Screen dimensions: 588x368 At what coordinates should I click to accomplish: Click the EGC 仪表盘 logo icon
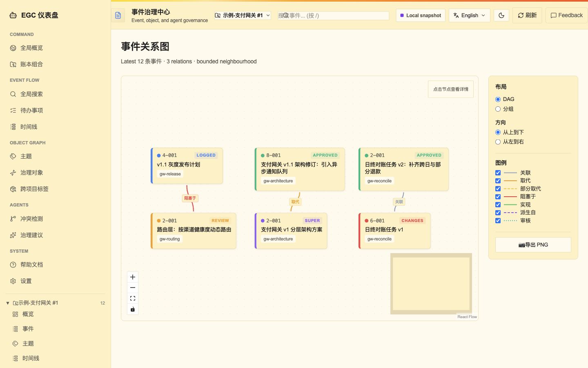(x=13, y=15)
